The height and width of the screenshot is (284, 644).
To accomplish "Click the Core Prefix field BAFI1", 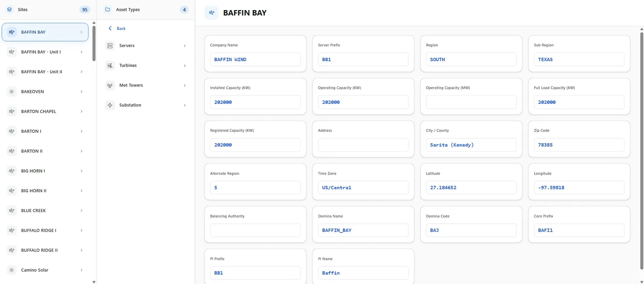I will pos(579,230).
